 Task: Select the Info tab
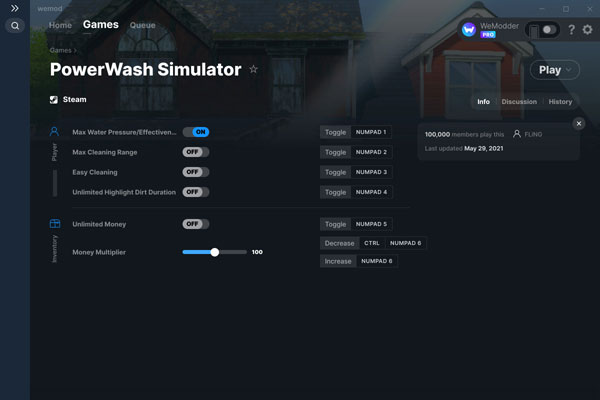pyautogui.click(x=483, y=102)
